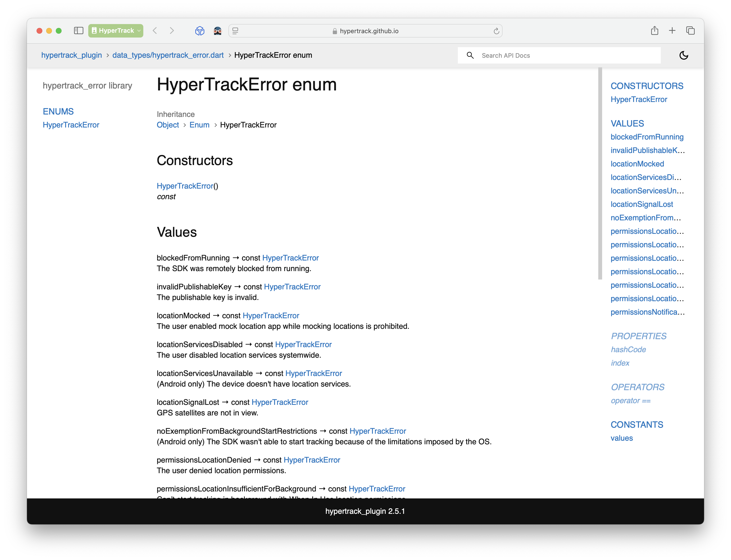Select HyperTrackError under CONSTRUCTORS
This screenshot has height=560, width=731.
pyautogui.click(x=639, y=99)
